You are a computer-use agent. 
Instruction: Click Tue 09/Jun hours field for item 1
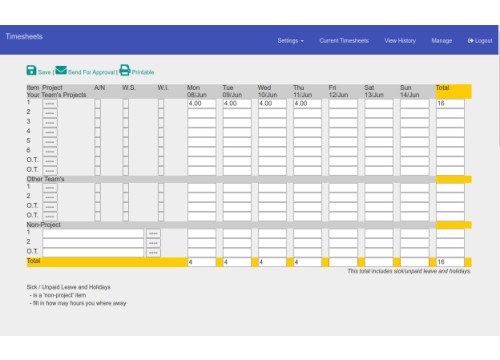pyautogui.click(x=237, y=104)
